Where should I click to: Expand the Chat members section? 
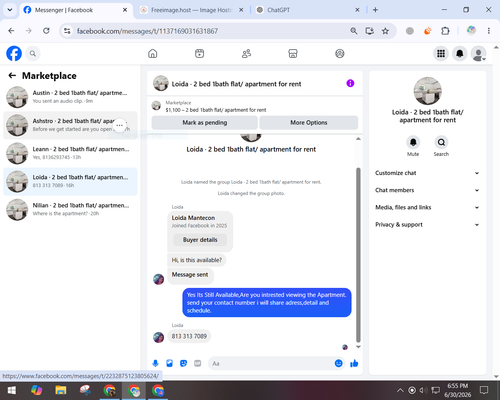coord(427,190)
